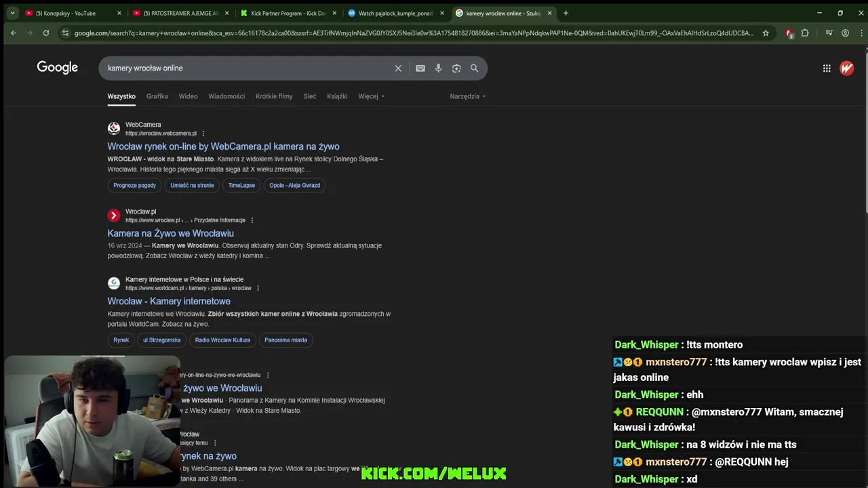Click the Umieść na stronie chip

pos(192,185)
